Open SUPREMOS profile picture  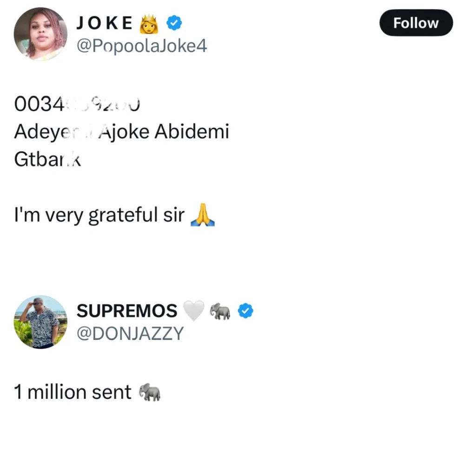click(x=40, y=322)
